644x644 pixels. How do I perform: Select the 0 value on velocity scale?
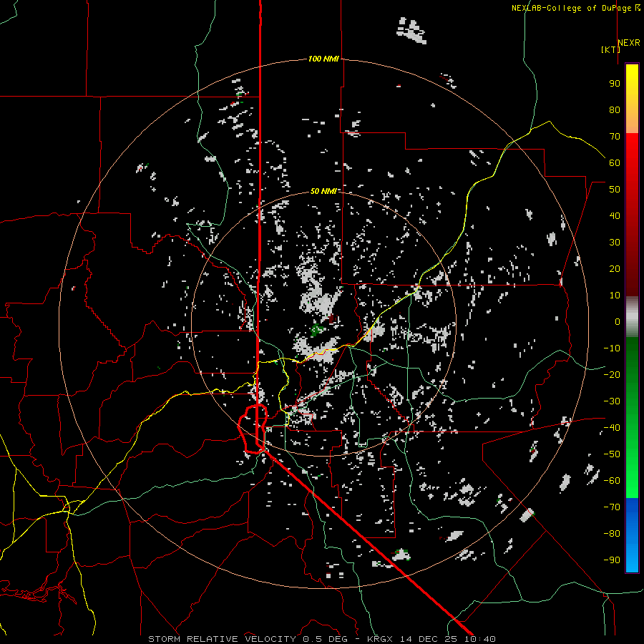[618, 322]
